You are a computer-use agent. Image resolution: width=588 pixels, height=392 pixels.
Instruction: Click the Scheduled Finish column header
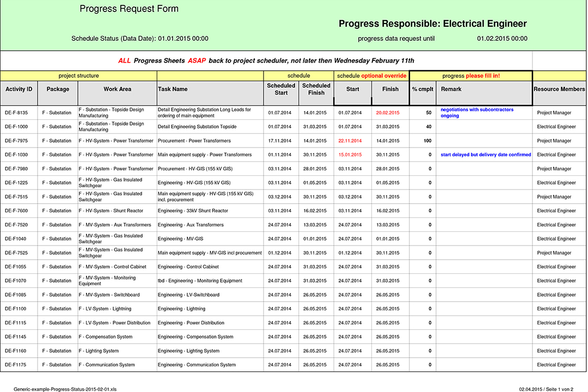[316, 89]
